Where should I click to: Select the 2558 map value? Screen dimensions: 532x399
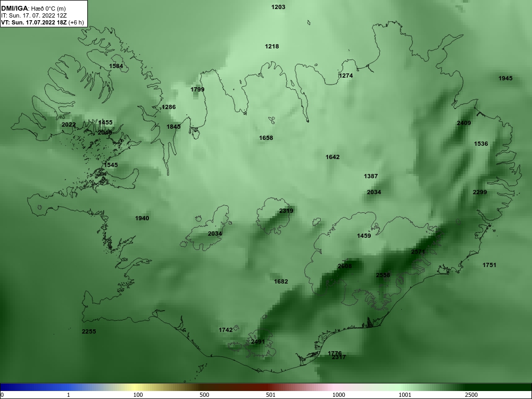coord(383,275)
